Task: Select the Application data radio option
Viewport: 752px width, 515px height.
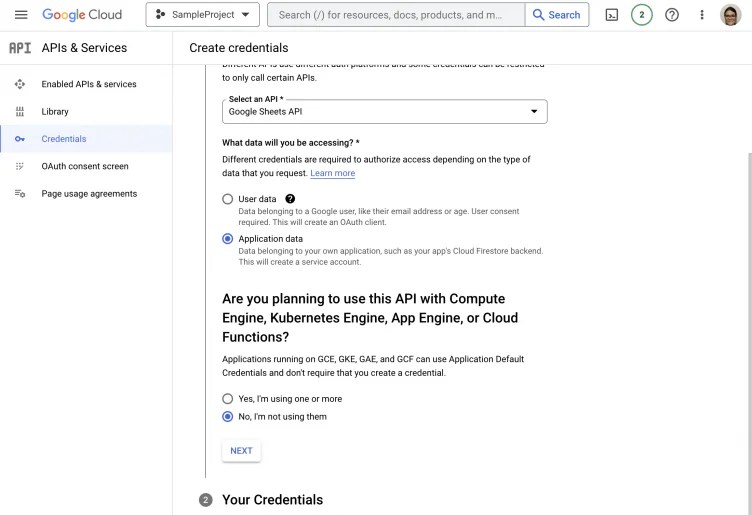Action: 228,239
